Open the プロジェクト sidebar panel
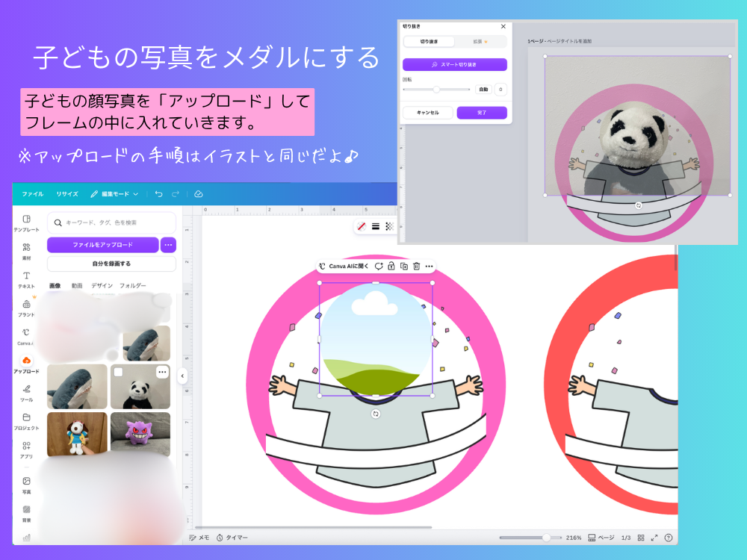The image size is (747, 560). point(26,421)
